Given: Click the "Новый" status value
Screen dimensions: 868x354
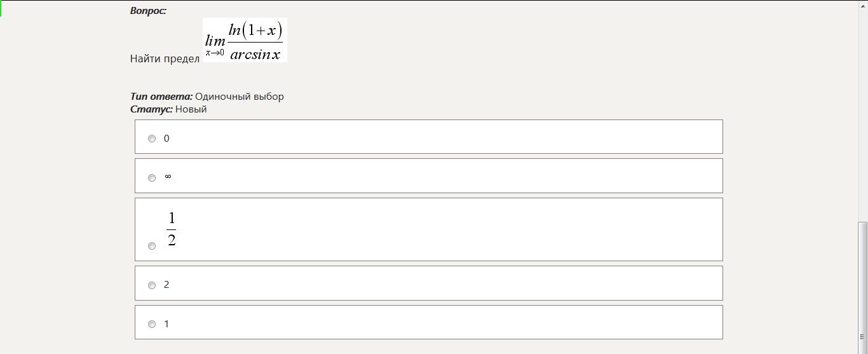Looking at the screenshot, I should pyautogui.click(x=191, y=109).
